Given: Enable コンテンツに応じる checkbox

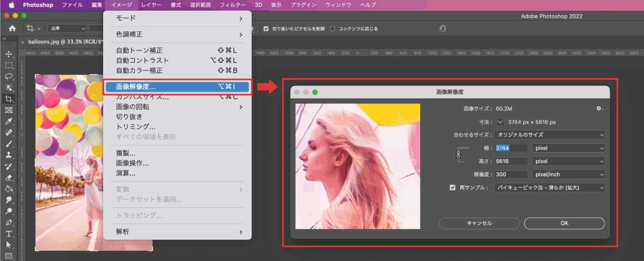Looking at the screenshot, I should pos(333,29).
